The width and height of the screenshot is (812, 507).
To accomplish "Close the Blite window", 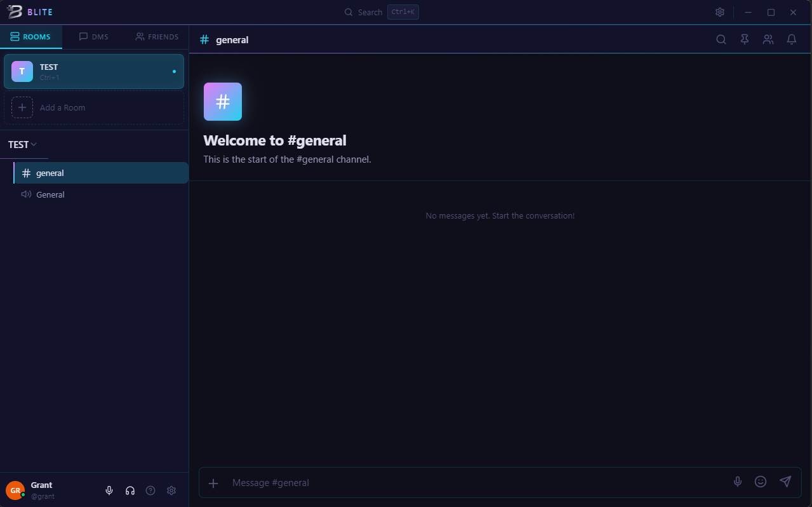I will click(x=793, y=12).
